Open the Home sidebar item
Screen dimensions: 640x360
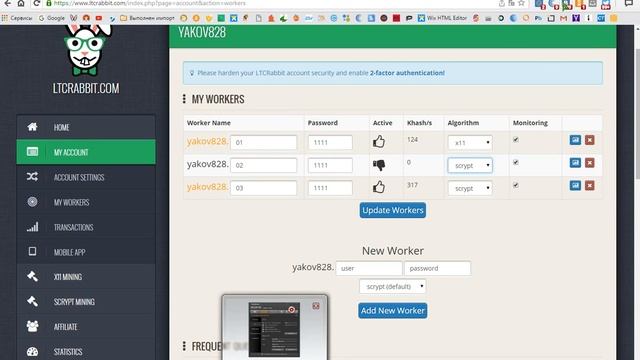coord(86,127)
